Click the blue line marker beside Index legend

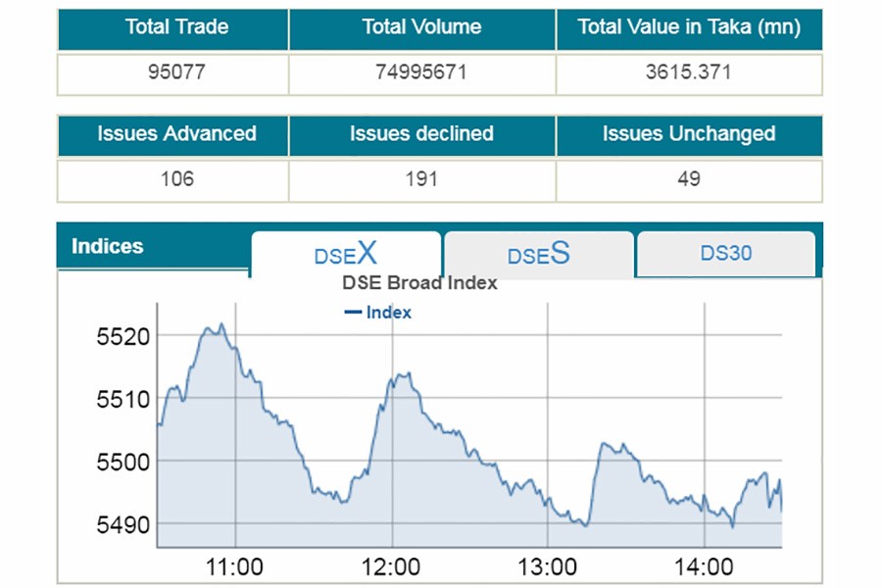(x=353, y=313)
